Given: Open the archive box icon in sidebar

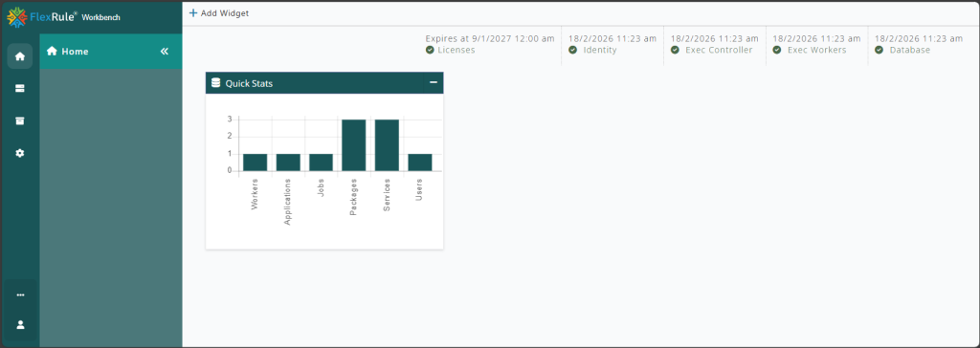Looking at the screenshot, I should coord(20,120).
